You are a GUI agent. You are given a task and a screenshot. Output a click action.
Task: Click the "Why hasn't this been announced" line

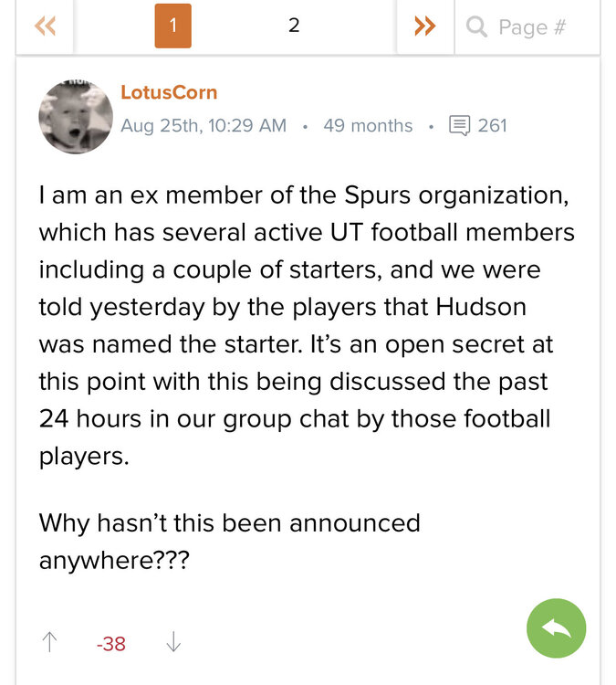point(229,523)
